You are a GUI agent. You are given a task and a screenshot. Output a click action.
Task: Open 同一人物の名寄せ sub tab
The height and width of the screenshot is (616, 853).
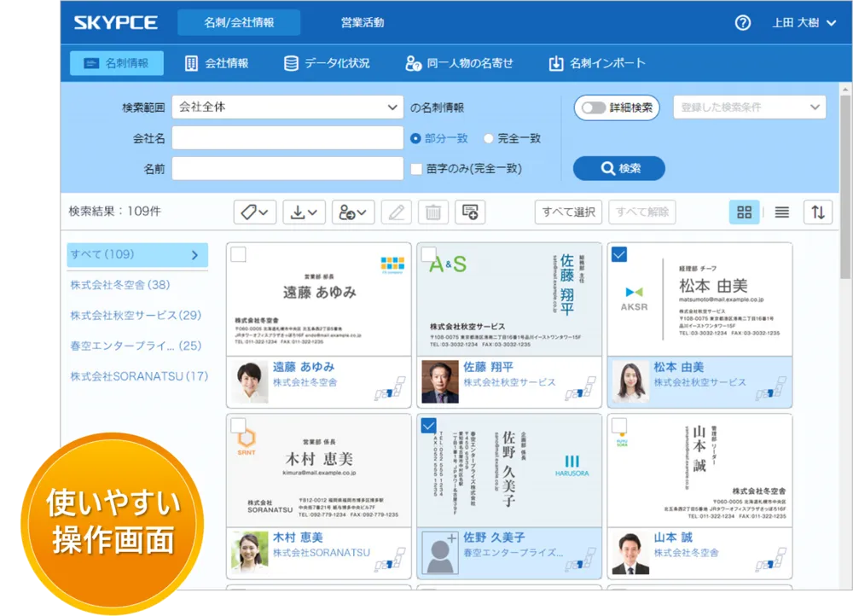tap(459, 63)
